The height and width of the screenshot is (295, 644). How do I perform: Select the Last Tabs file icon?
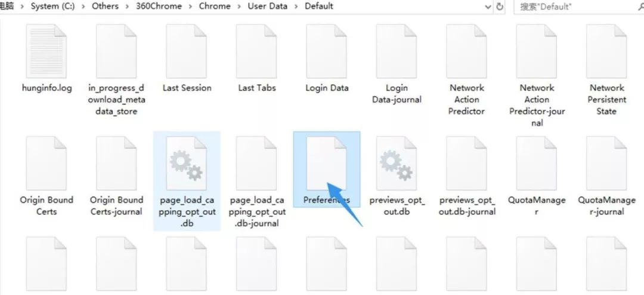(x=256, y=51)
